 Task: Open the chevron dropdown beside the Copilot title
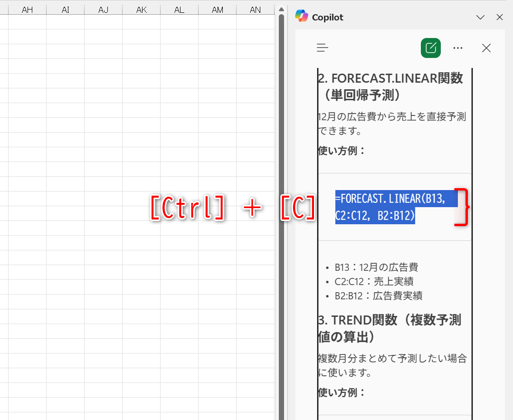pos(480,17)
